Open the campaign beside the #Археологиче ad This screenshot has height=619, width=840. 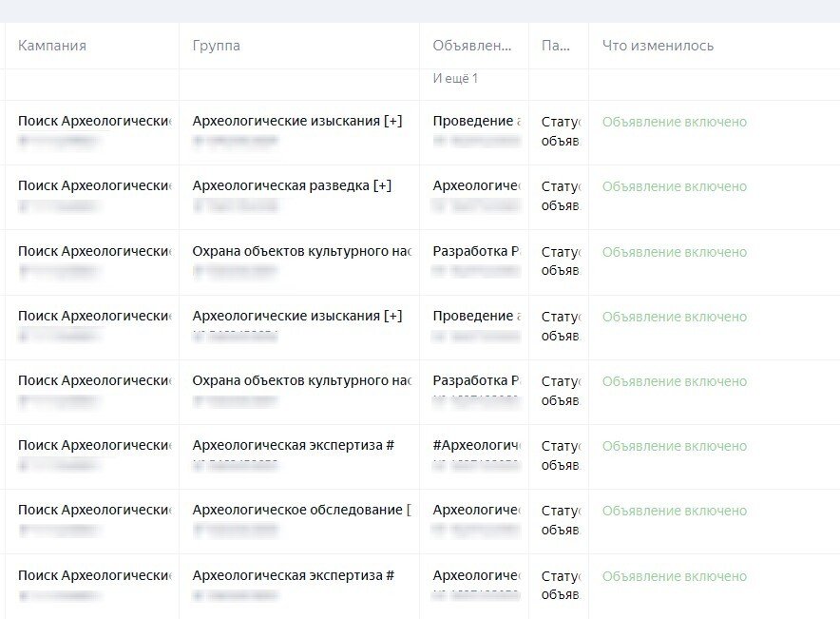click(x=94, y=445)
